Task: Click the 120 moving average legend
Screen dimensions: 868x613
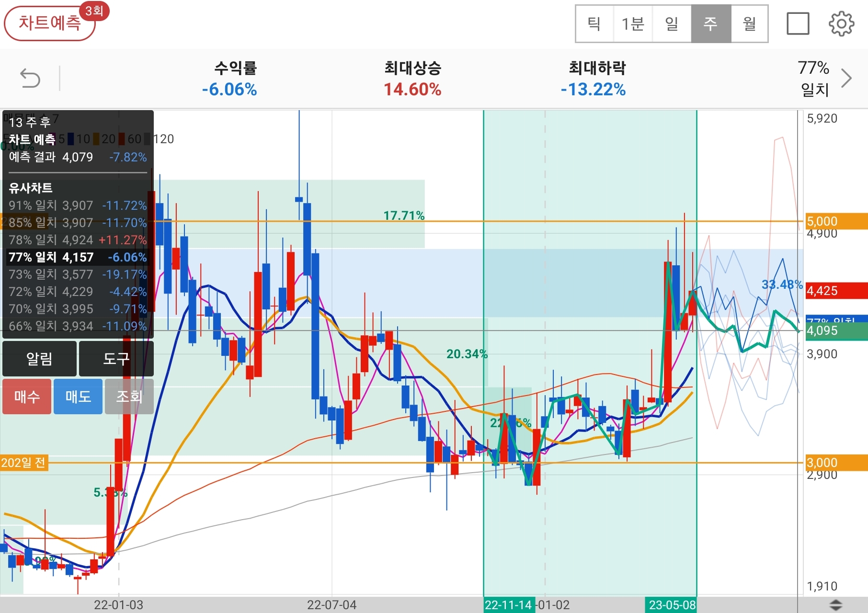Action: (x=160, y=139)
